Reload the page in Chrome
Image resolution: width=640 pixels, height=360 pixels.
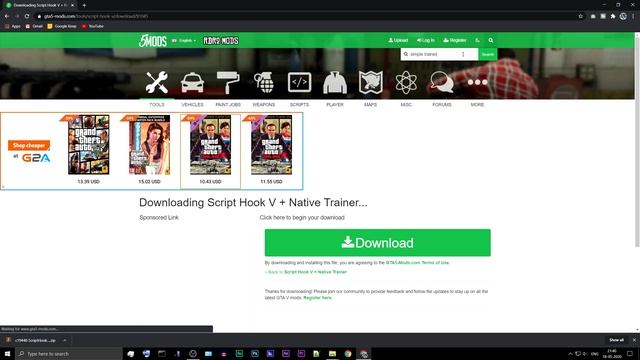27,16
